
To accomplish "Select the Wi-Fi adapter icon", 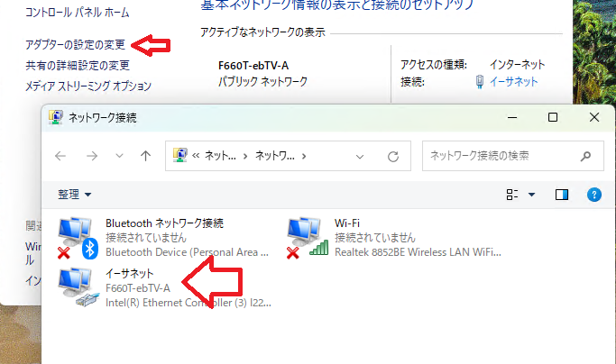I will coord(307,237).
